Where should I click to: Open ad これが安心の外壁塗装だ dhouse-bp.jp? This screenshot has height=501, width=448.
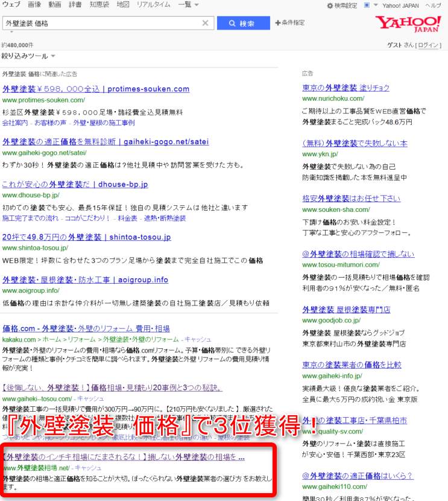pos(75,184)
